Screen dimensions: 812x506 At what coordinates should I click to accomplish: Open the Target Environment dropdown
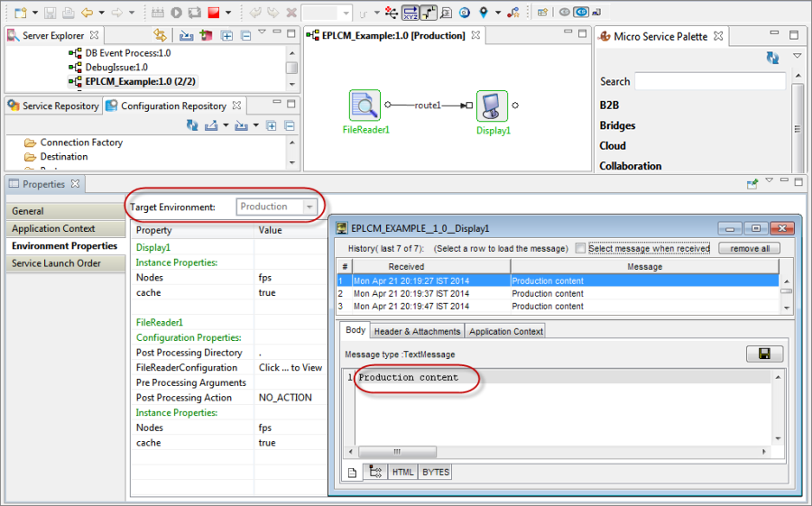[310, 207]
